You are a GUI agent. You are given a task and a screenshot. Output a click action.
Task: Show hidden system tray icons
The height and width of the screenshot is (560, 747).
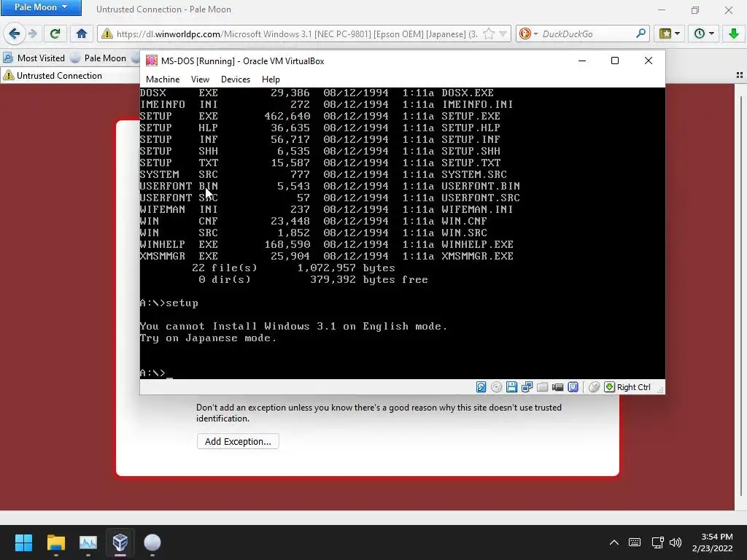point(614,542)
